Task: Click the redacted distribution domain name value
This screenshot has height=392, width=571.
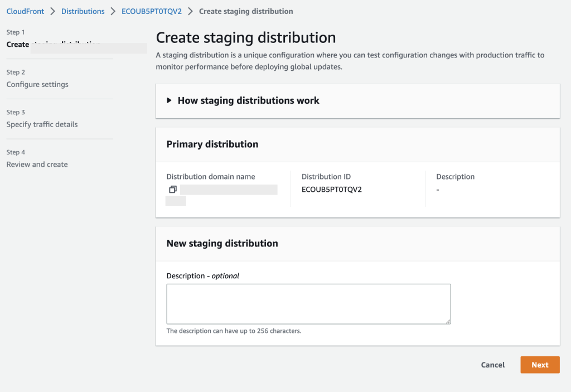Action: 229,189
